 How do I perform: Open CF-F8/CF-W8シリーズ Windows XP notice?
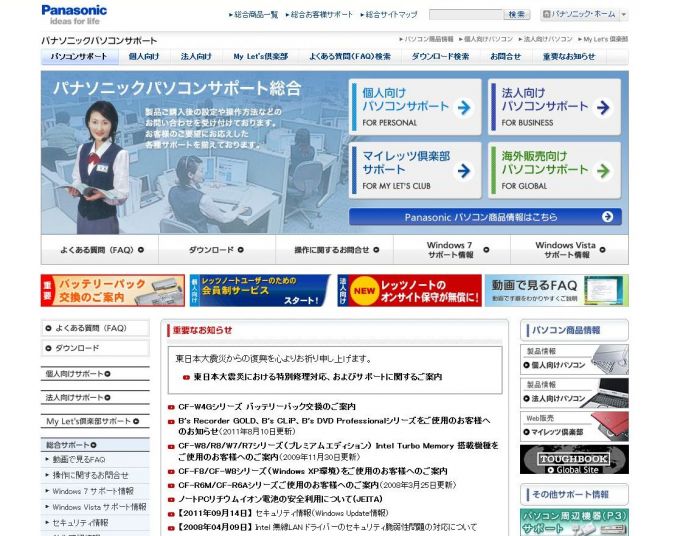tap(313, 471)
